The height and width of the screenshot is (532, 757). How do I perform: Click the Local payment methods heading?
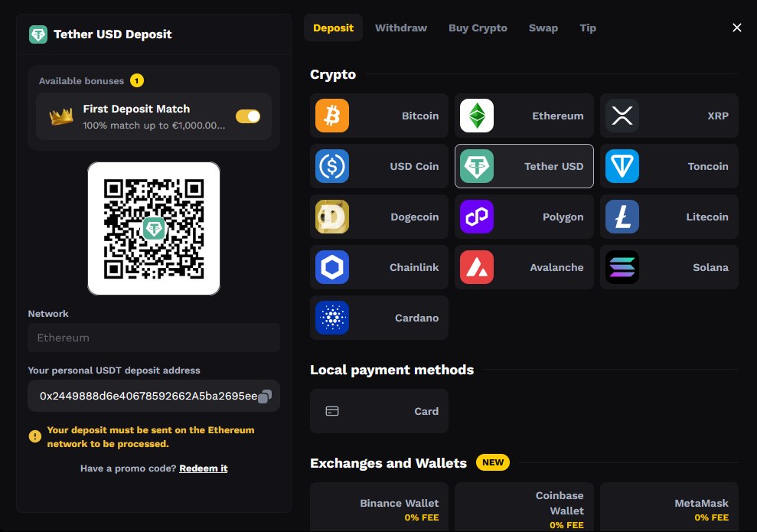(392, 370)
